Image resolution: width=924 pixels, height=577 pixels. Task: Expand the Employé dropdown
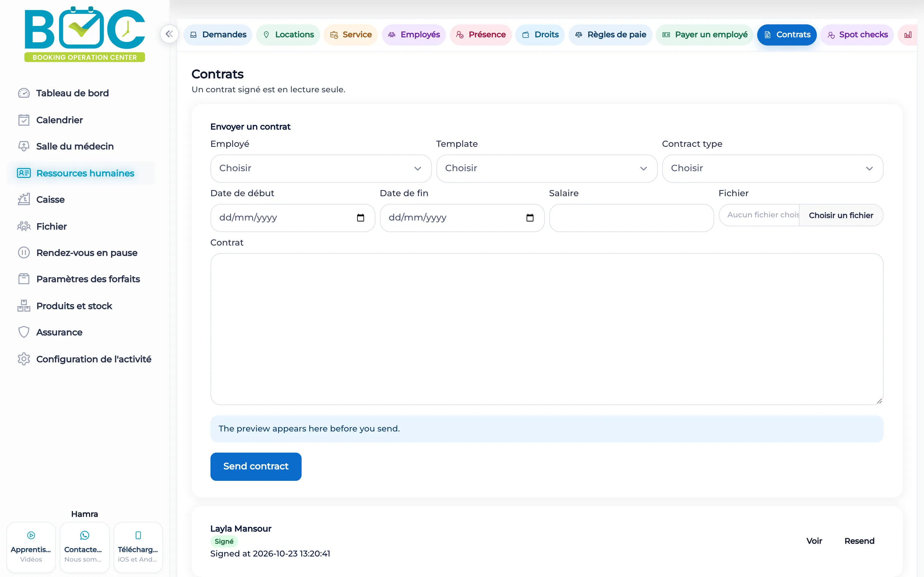pyautogui.click(x=321, y=168)
